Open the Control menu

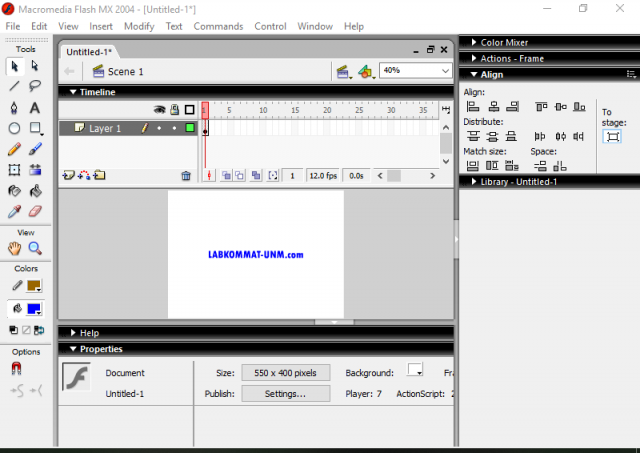tap(270, 27)
